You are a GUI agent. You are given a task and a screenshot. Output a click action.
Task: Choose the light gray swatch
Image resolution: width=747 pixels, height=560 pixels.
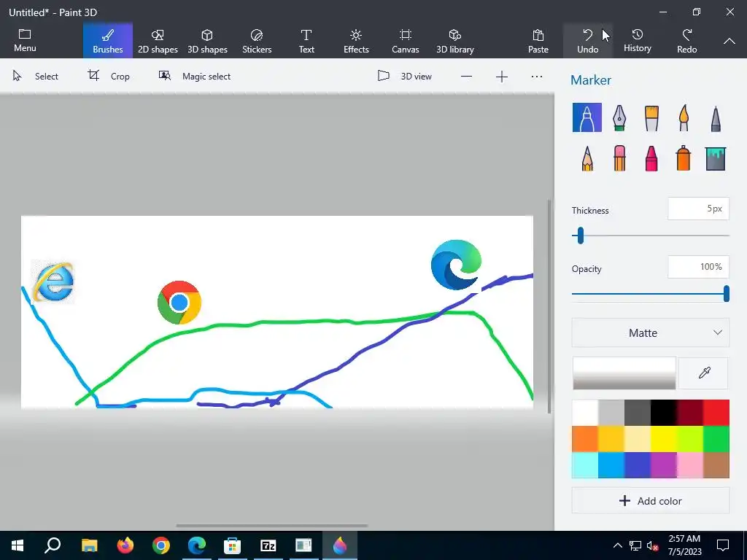pyautogui.click(x=611, y=413)
